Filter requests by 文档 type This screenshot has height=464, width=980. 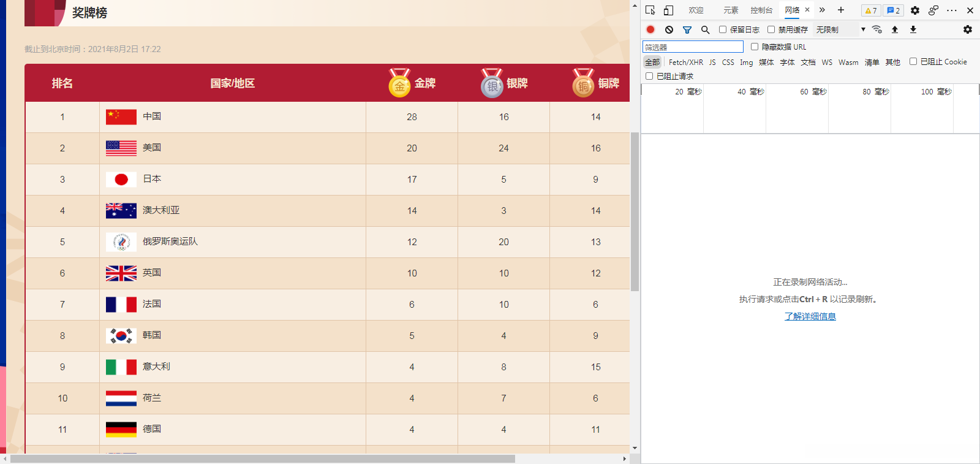(808, 62)
